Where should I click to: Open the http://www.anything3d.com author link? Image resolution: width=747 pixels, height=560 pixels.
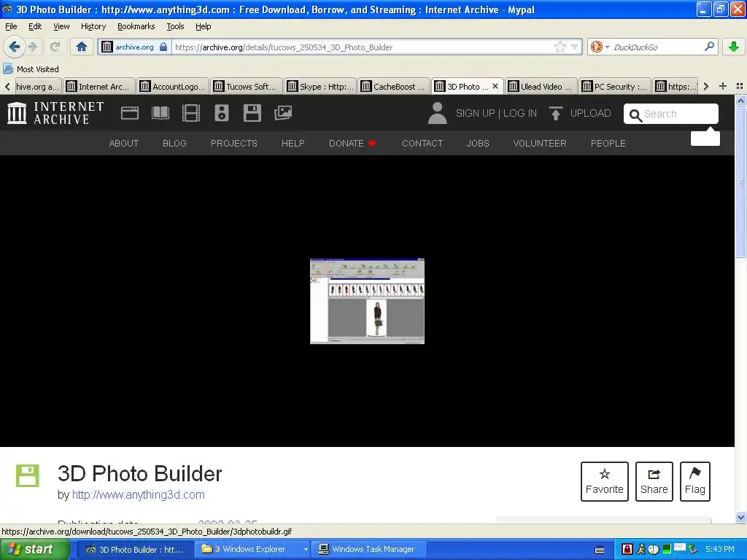tap(138, 495)
